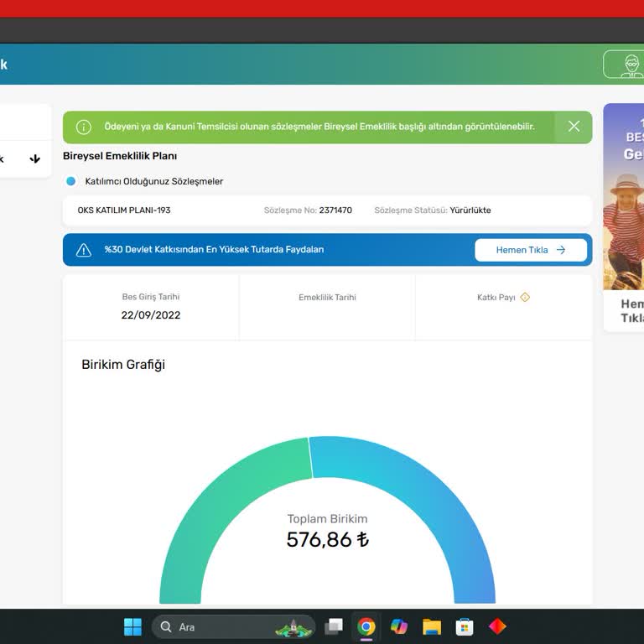Open the user profile icon in header

pos(631,65)
